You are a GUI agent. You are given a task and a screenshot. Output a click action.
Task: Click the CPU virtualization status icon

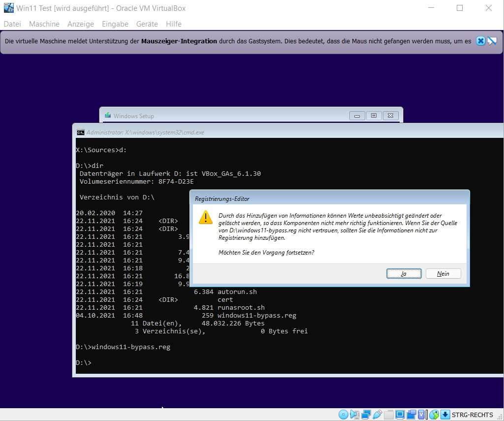click(x=421, y=415)
